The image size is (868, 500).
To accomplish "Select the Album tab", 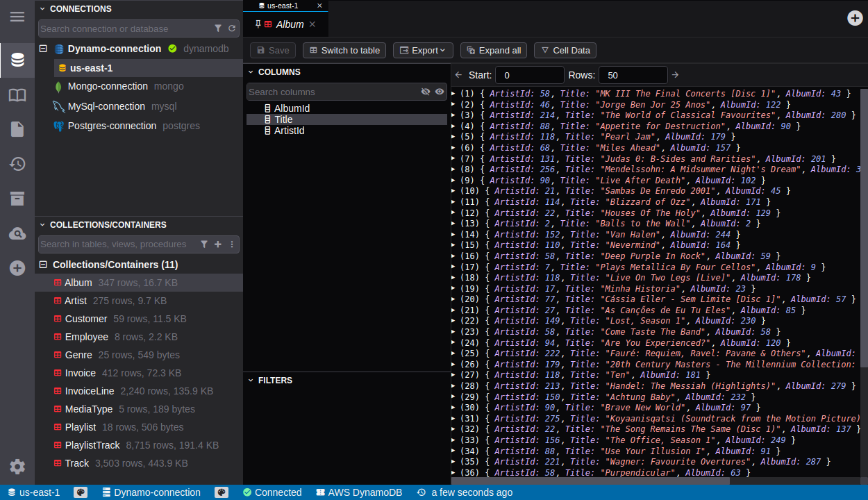I will 290,24.
